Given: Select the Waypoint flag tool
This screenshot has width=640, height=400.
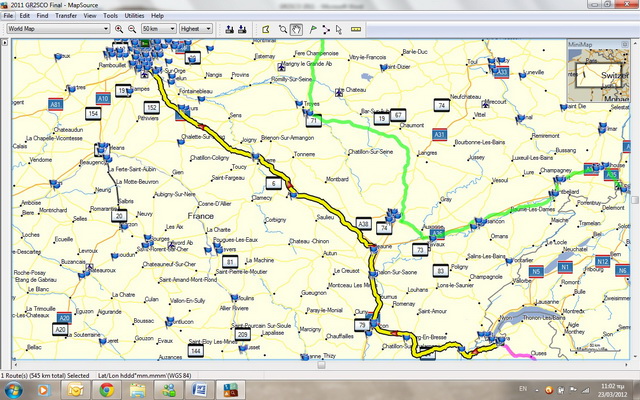Looking at the screenshot, I should (312, 29).
